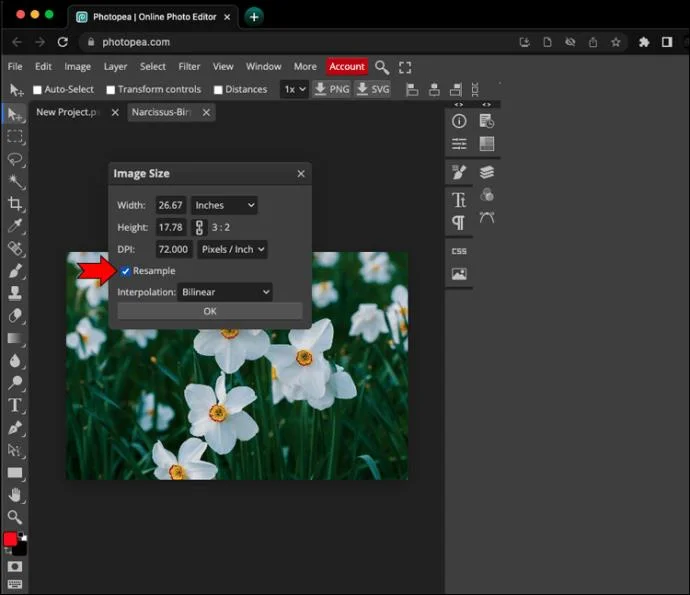Select the Path Select tool
The image size is (690, 595).
click(x=15, y=450)
